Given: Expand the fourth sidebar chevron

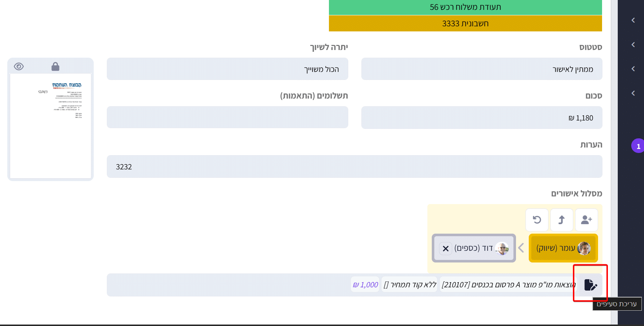Looking at the screenshot, I should click(633, 93).
